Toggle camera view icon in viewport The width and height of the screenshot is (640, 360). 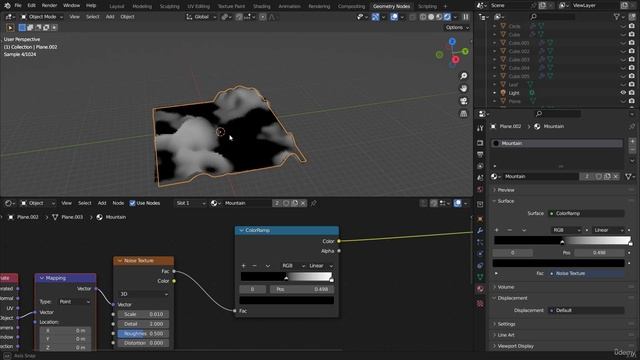[x=464, y=101]
